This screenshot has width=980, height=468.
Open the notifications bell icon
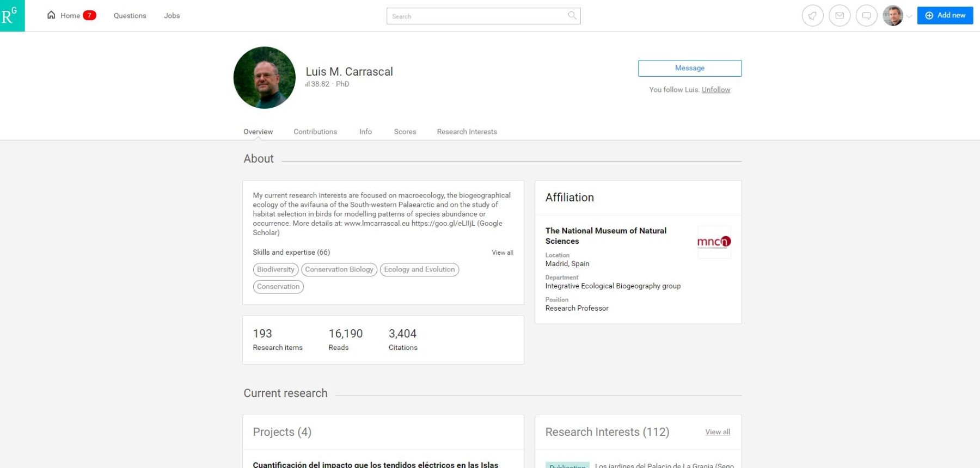click(812, 16)
